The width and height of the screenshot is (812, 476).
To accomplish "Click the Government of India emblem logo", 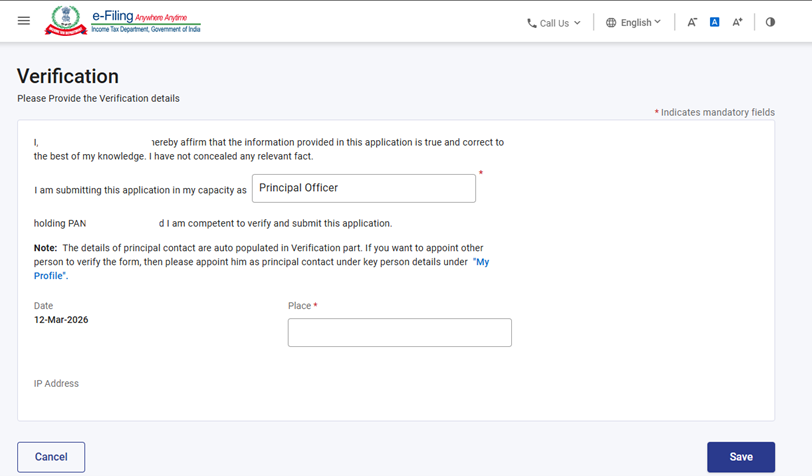I will pyautogui.click(x=67, y=21).
